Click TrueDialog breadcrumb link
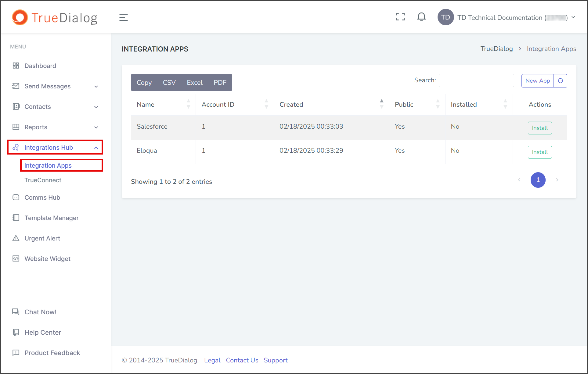Viewport: 588px width, 374px height. tap(496, 49)
